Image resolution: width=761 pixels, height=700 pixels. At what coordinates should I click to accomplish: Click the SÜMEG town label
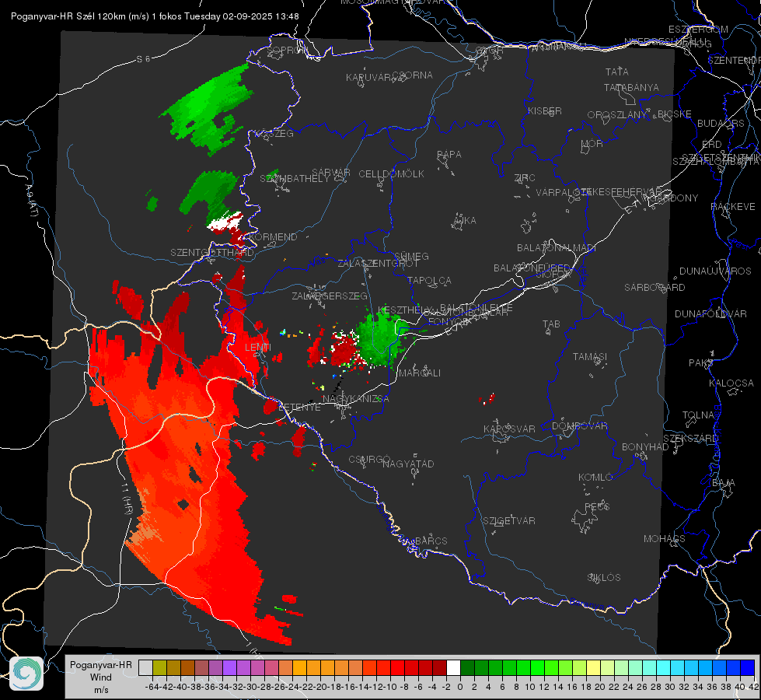[x=411, y=256]
